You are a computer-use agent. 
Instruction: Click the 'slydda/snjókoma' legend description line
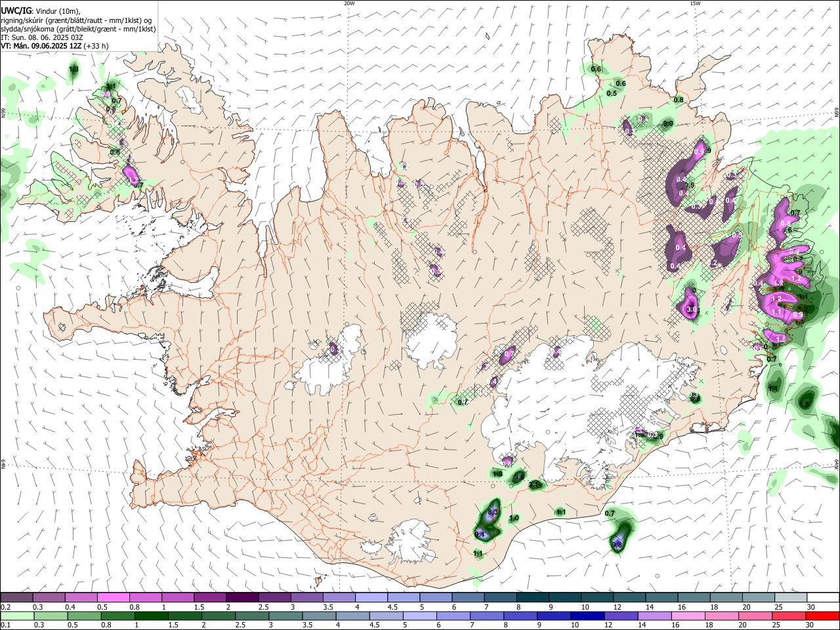point(78,29)
